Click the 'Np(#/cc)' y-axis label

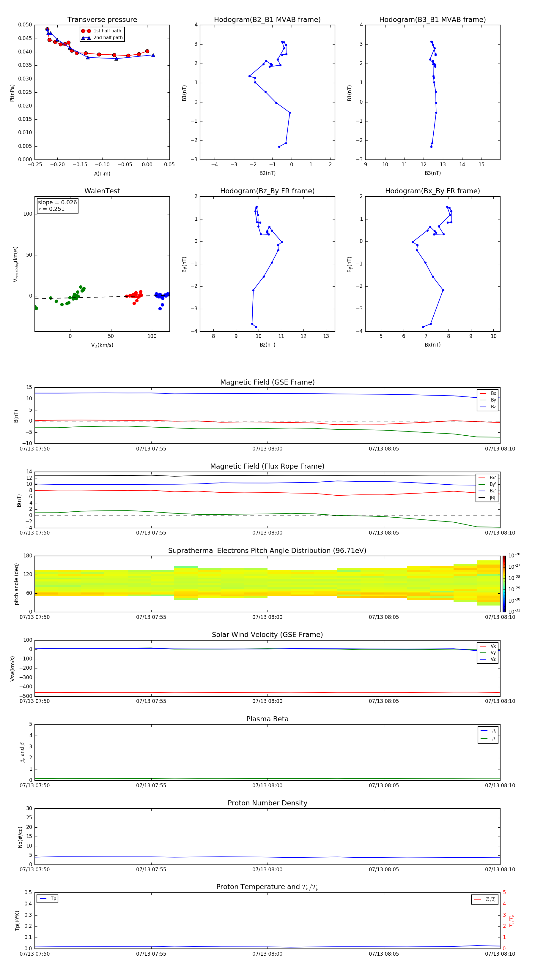click(20, 837)
